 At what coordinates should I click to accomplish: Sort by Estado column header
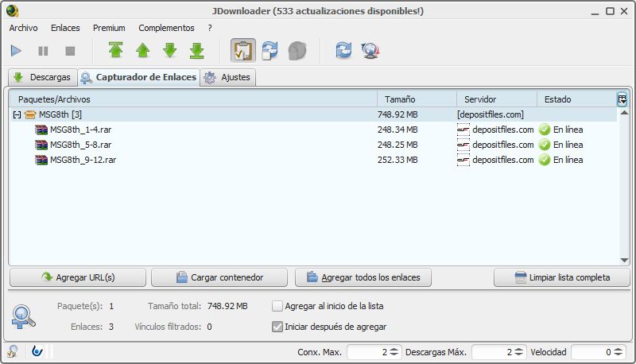(576, 99)
